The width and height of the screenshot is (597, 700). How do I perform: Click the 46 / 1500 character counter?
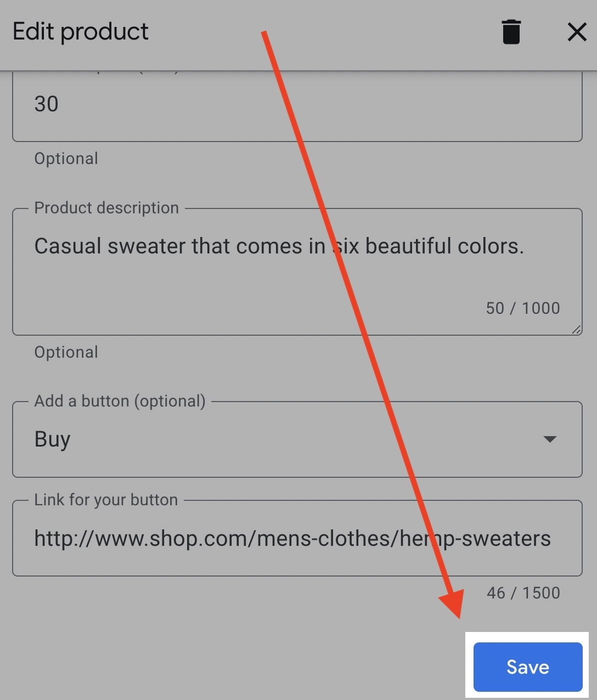(523, 593)
